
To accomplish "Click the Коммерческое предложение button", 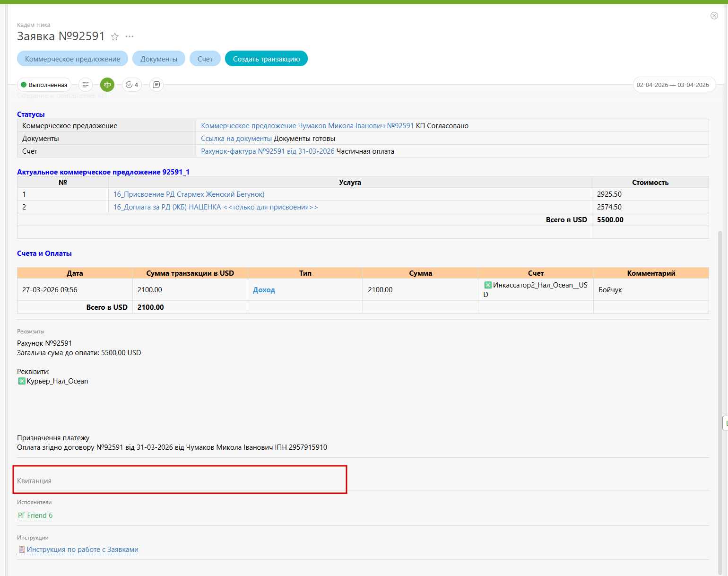I will (73, 59).
